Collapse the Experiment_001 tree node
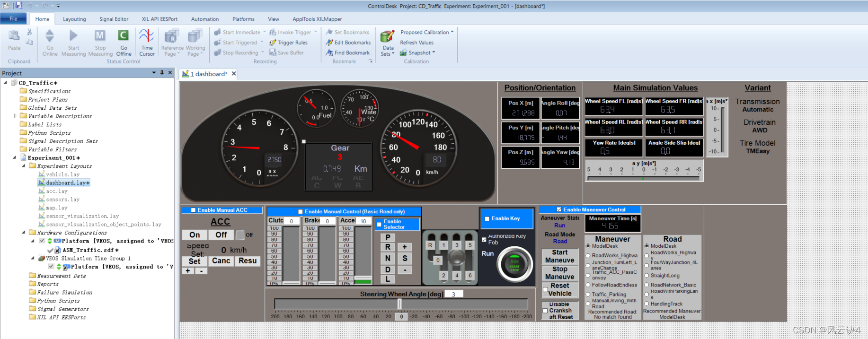The image size is (868, 339). coord(14,158)
